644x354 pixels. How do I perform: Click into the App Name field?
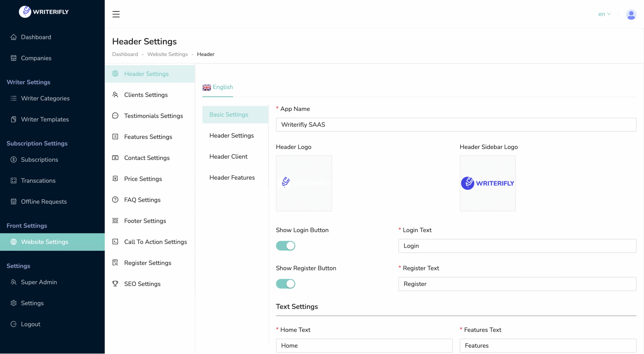[456, 125]
